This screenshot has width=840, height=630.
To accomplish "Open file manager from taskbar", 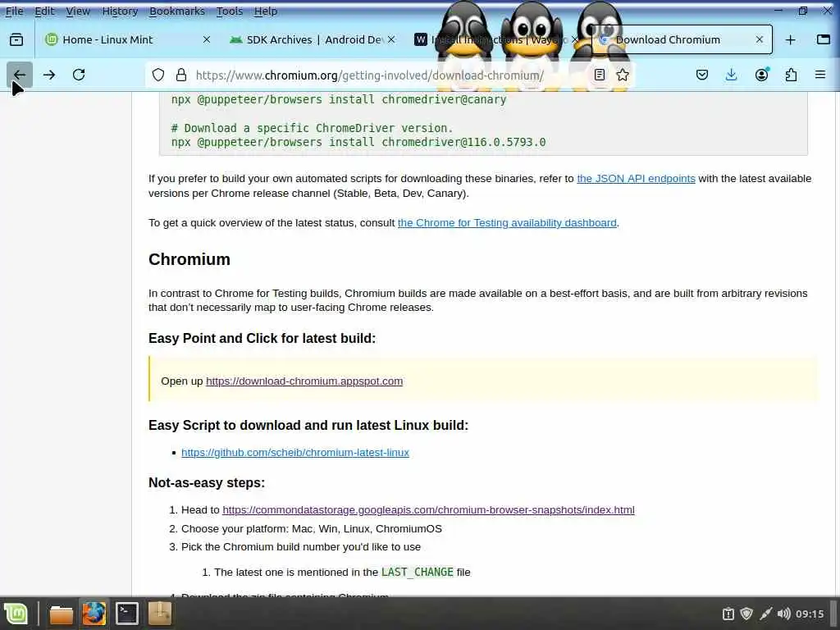I will click(61, 614).
